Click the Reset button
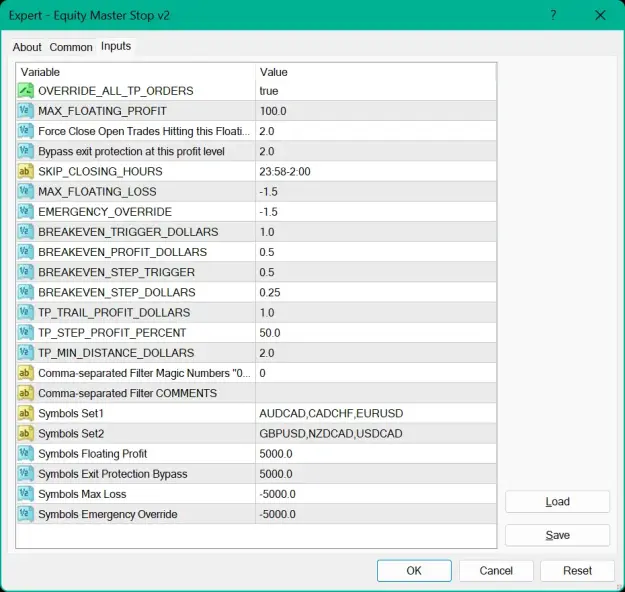The height and width of the screenshot is (592, 625). tap(577, 570)
